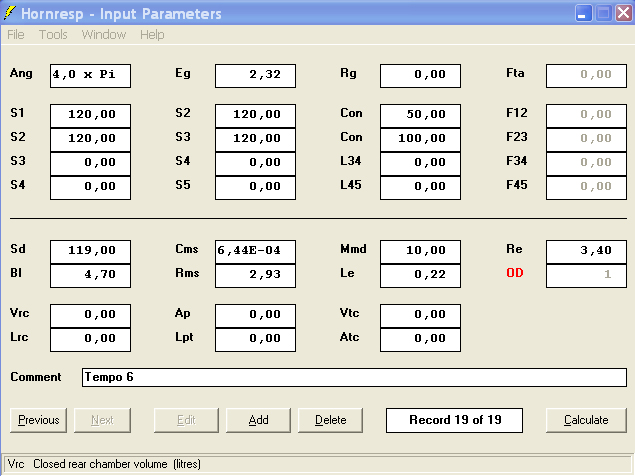The width and height of the screenshot is (635, 476).
Task: Go to the Previous record
Action: (39, 420)
